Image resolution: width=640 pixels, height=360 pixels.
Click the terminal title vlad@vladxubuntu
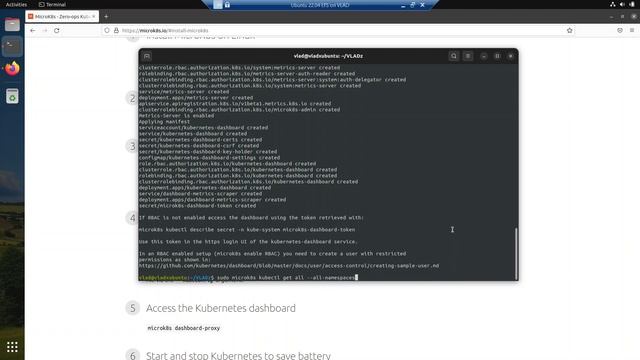click(328, 56)
